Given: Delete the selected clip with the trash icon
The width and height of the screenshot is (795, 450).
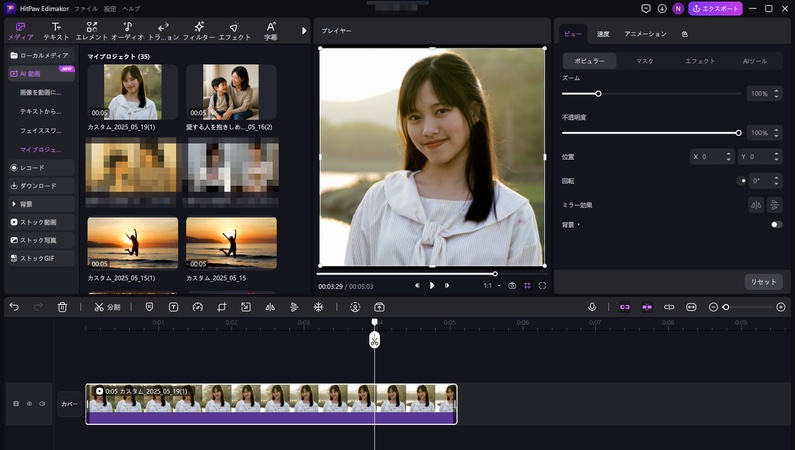Looking at the screenshot, I should click(63, 307).
